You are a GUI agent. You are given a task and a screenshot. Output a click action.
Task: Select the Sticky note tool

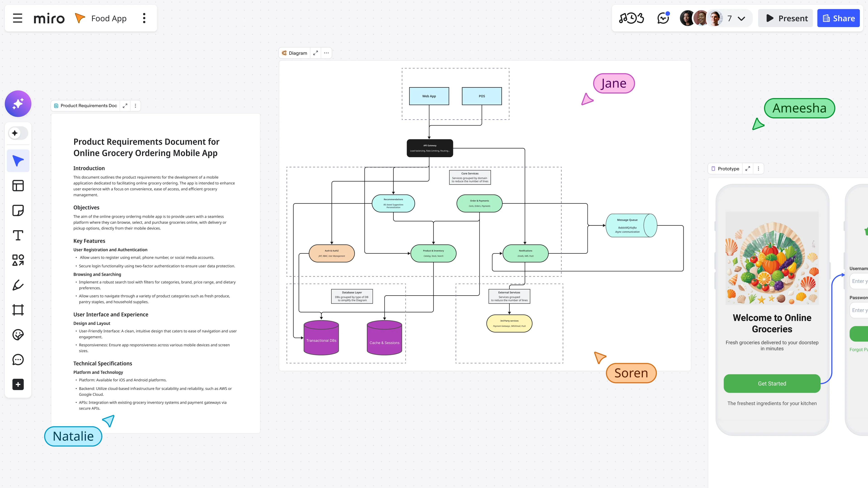[x=18, y=211]
